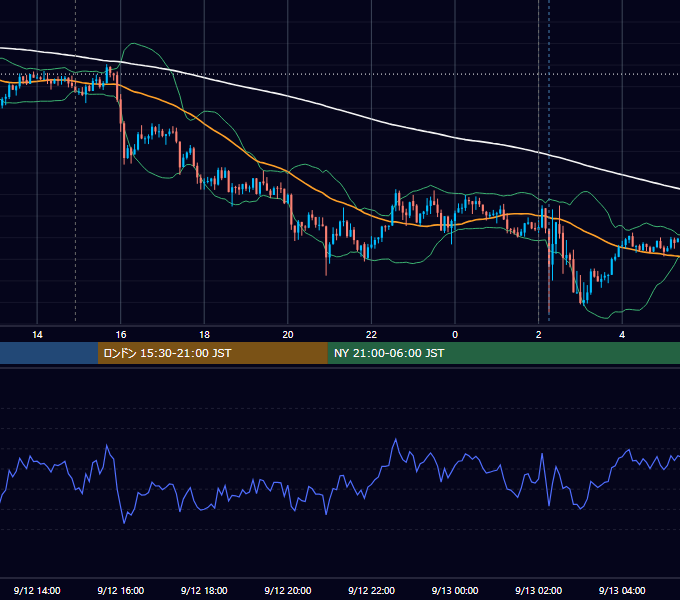
Task: Click the time axis label 2
Action: 539,334
